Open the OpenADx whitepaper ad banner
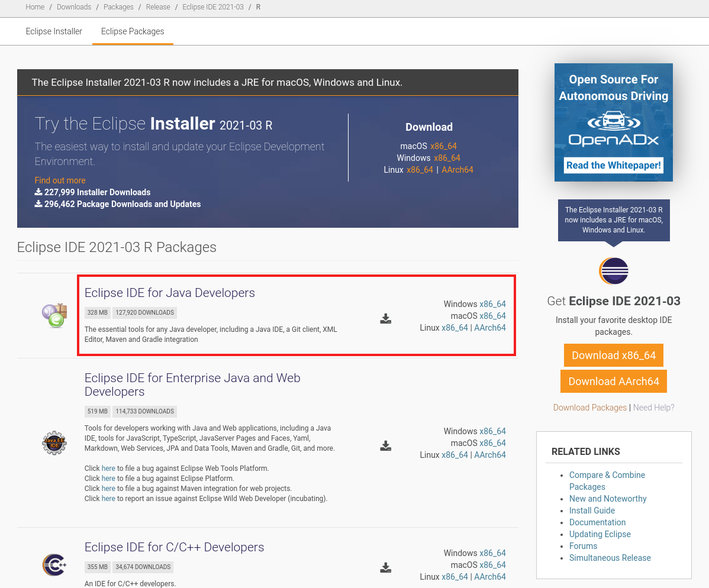709x588 pixels. click(614, 122)
